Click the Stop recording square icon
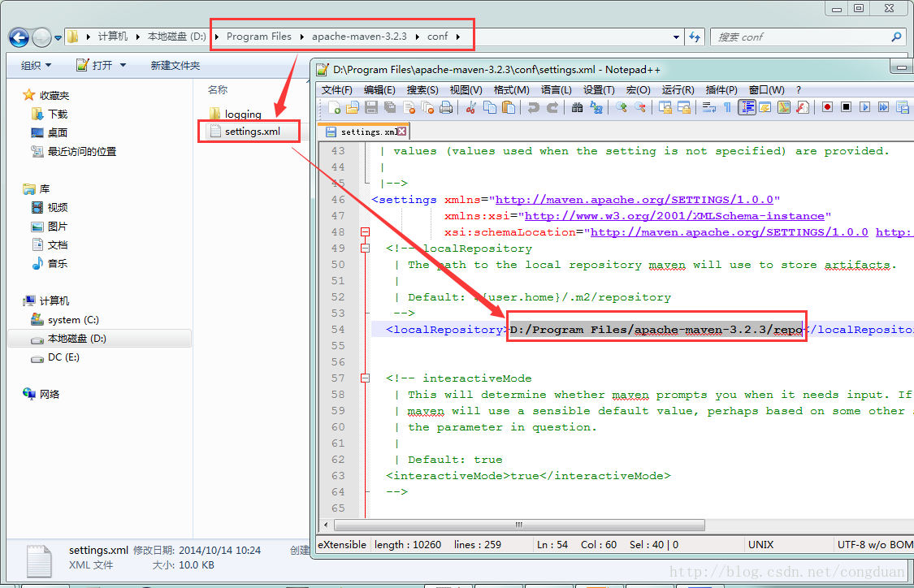 point(847,107)
